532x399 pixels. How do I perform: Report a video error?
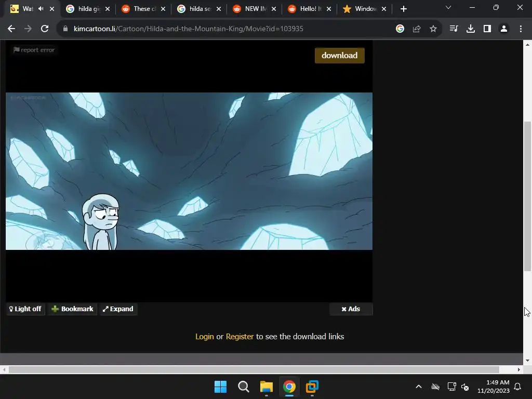[34, 50]
